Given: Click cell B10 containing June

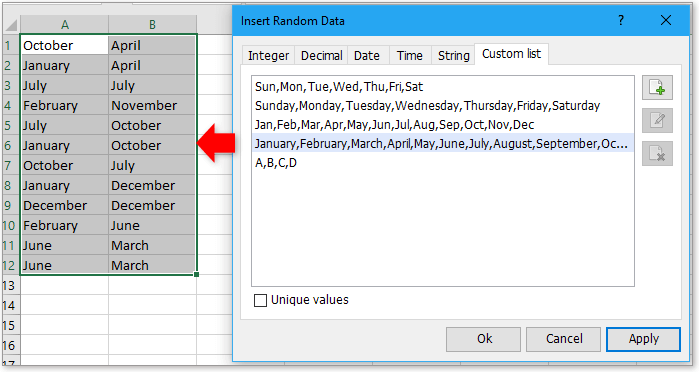Looking at the screenshot, I should pyautogui.click(x=152, y=225).
